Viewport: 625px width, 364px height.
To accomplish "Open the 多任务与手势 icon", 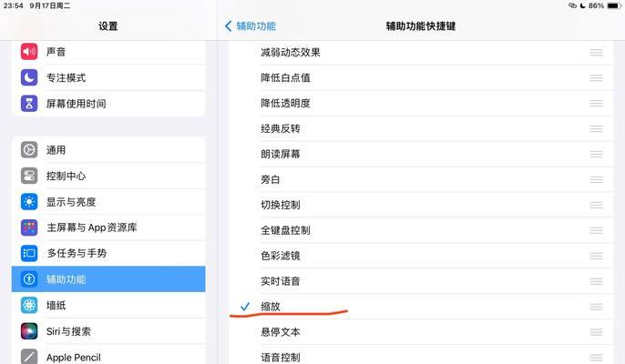I will tap(29, 253).
